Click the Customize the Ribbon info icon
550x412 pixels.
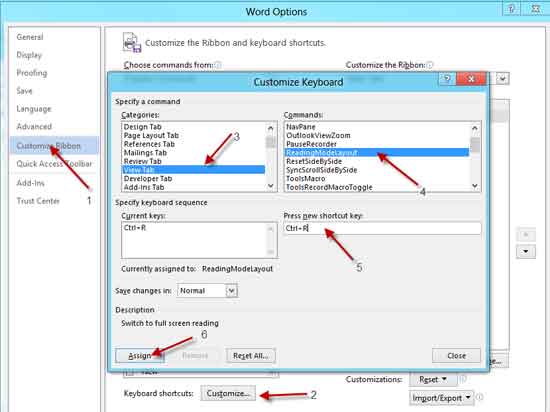pos(430,65)
